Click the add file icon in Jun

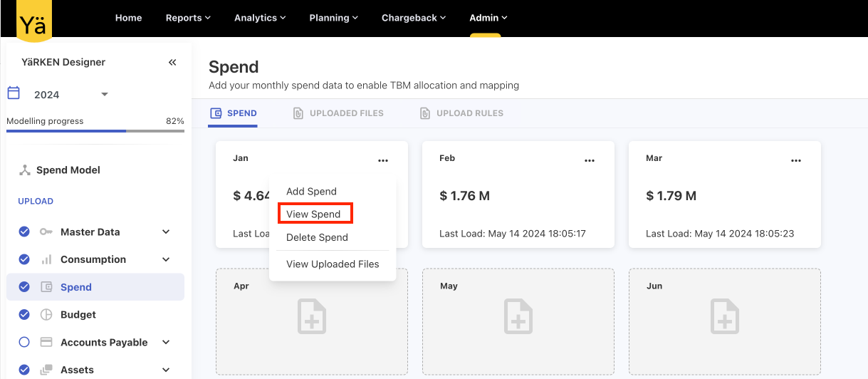(725, 316)
